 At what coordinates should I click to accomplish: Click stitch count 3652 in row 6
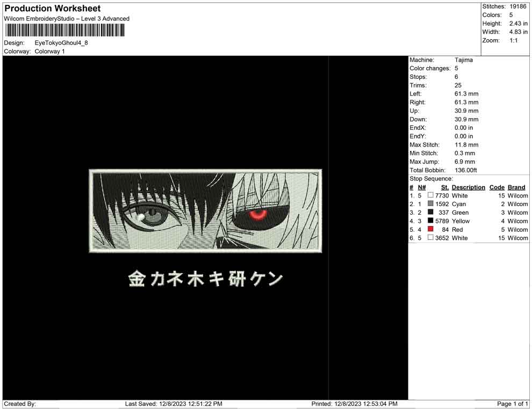[x=442, y=238]
